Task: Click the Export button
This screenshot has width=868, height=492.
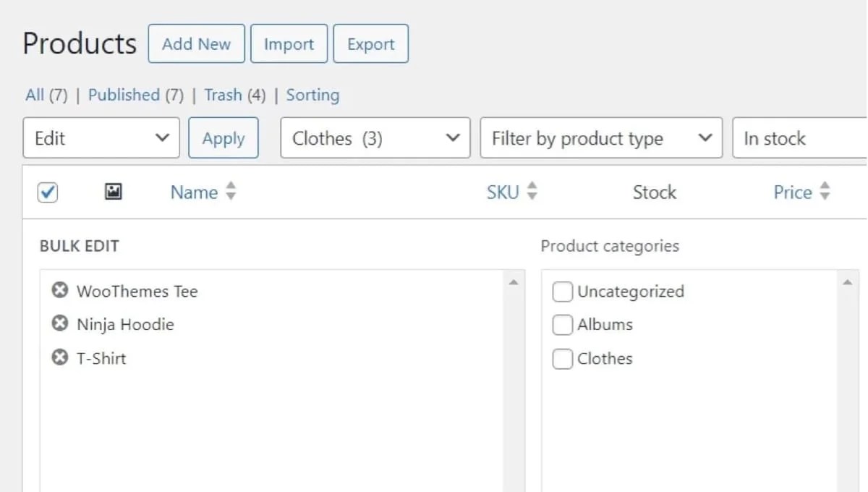Action: click(x=371, y=43)
